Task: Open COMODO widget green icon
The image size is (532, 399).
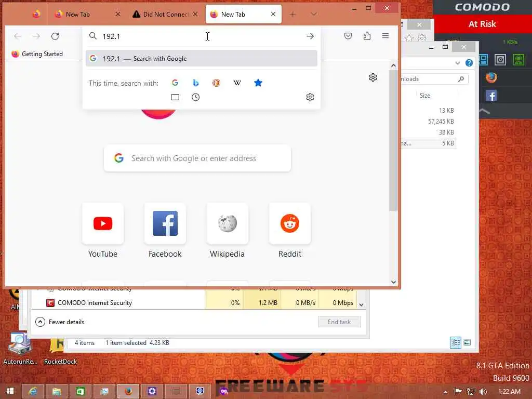Action: (x=518, y=60)
